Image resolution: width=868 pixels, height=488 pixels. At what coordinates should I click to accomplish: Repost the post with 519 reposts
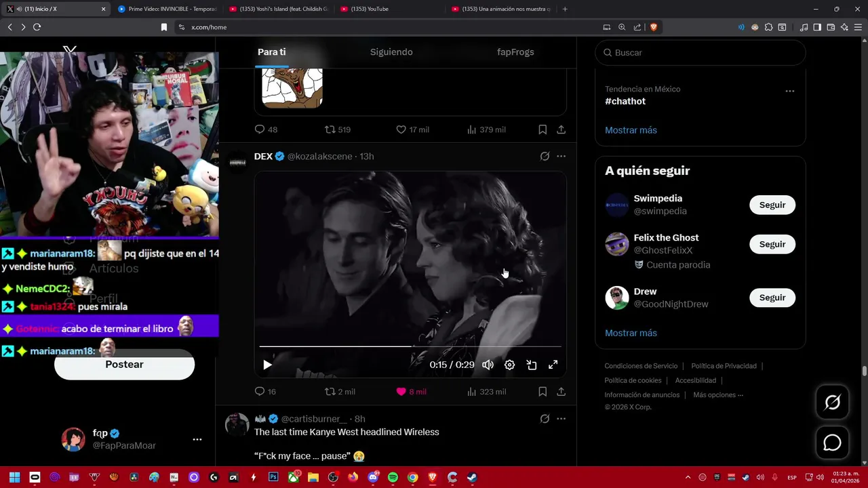[337, 129]
